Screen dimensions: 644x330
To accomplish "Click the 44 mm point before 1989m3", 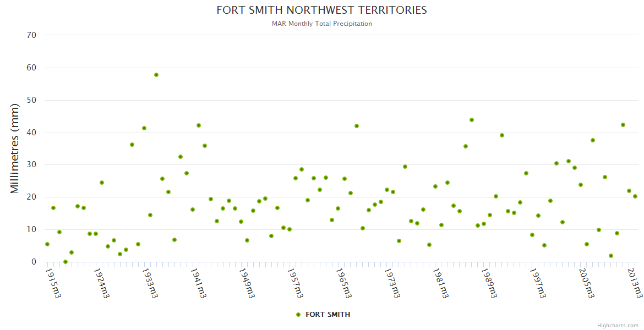I will [x=472, y=120].
